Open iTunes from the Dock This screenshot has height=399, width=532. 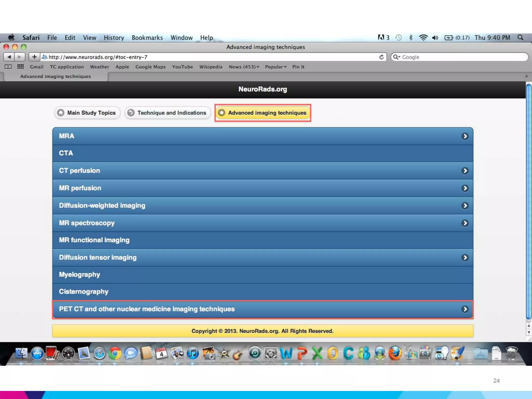point(193,354)
